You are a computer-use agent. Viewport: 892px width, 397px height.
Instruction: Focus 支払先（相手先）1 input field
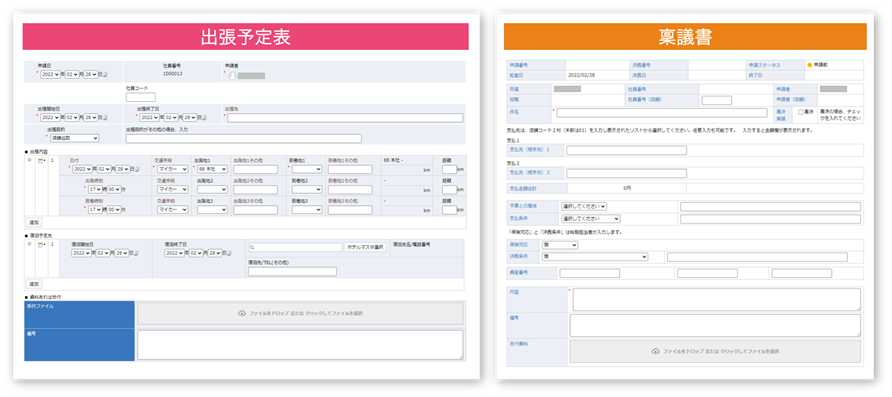click(x=626, y=150)
